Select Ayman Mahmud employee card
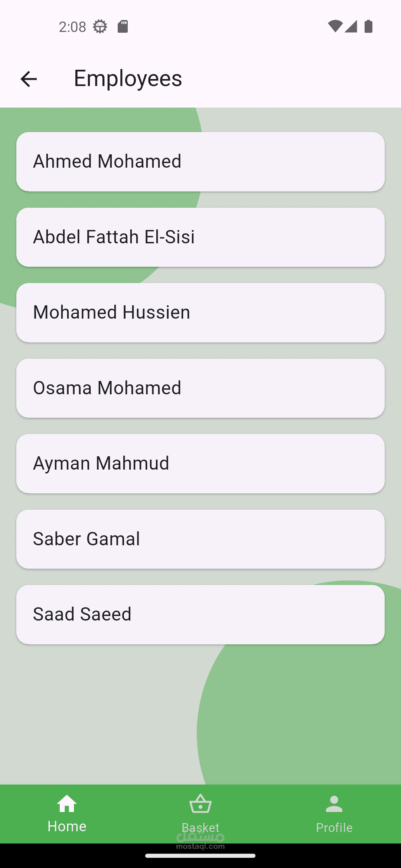 click(x=200, y=464)
